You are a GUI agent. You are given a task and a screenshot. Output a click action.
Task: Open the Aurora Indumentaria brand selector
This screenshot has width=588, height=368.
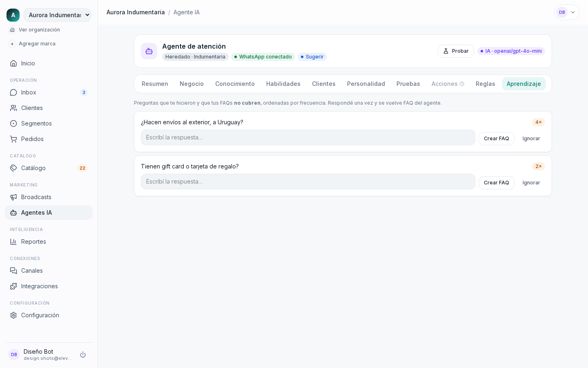point(57,15)
